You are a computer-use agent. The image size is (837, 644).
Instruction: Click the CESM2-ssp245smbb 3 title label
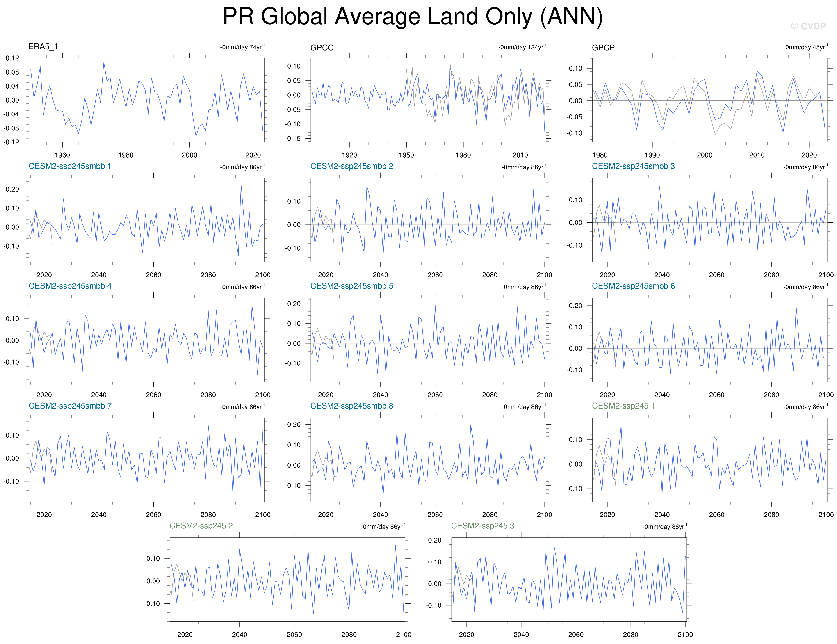633,166
